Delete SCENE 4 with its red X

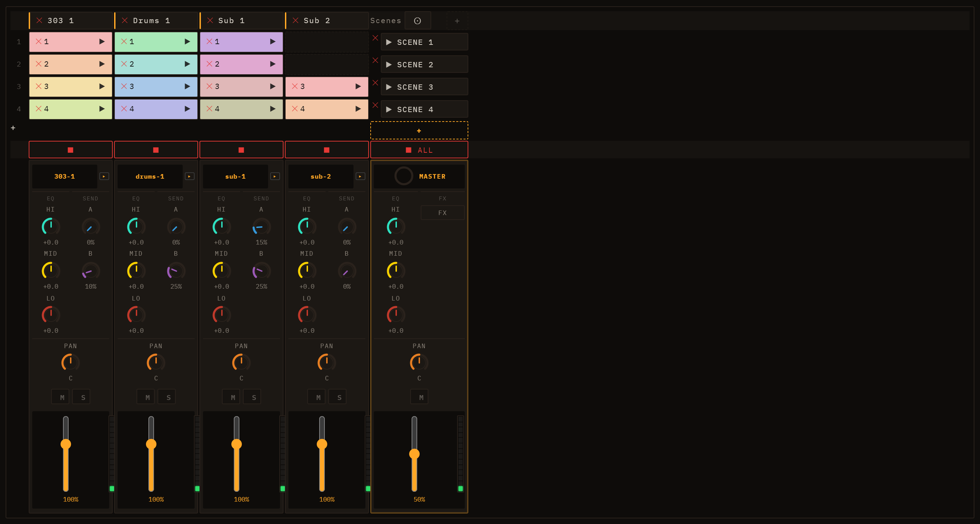(x=375, y=105)
